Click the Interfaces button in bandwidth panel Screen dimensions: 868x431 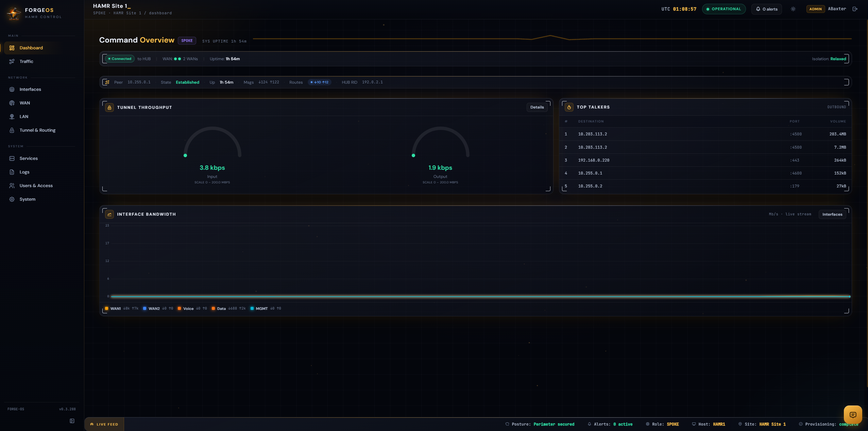pos(832,215)
